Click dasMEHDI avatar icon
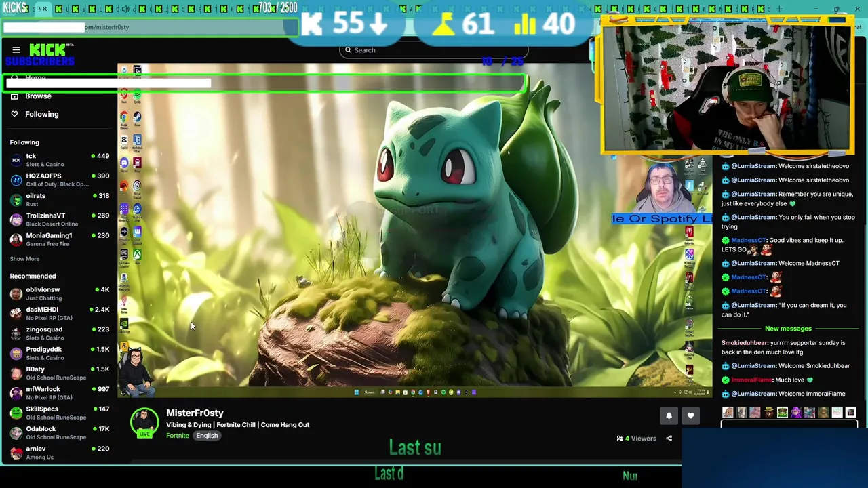 point(16,313)
